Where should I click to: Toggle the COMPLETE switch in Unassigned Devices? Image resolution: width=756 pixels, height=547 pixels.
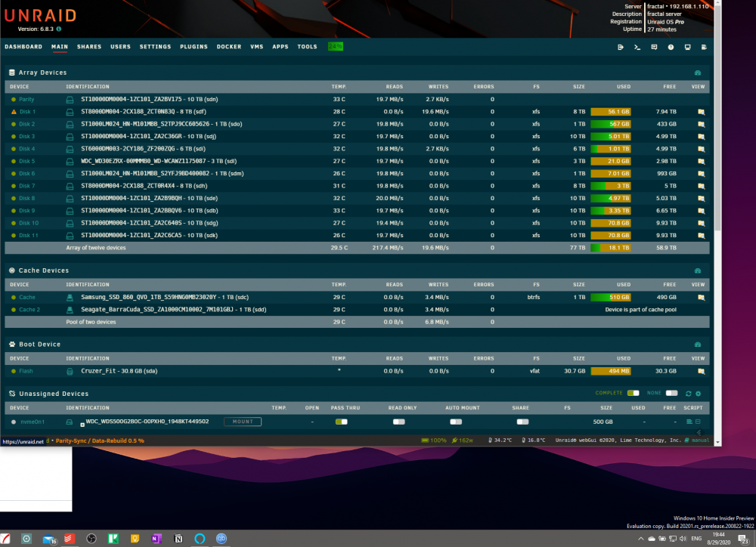[634, 394]
